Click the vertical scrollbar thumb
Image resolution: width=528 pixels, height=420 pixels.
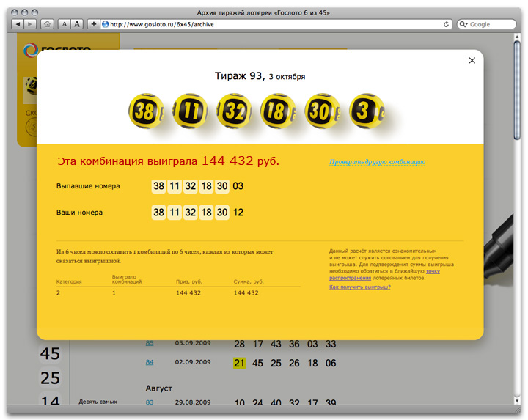coord(517,89)
